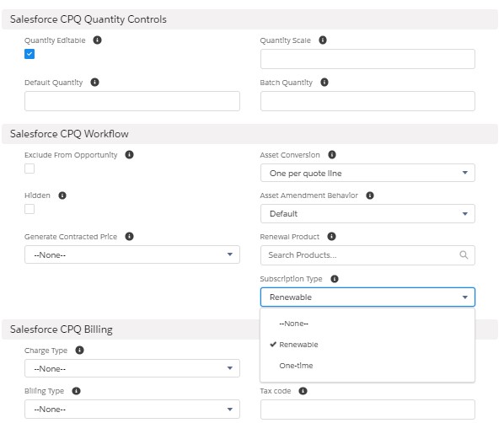Show info tooltip for Exclude From Opportunity
This screenshot has width=504, height=423.
[x=129, y=155]
